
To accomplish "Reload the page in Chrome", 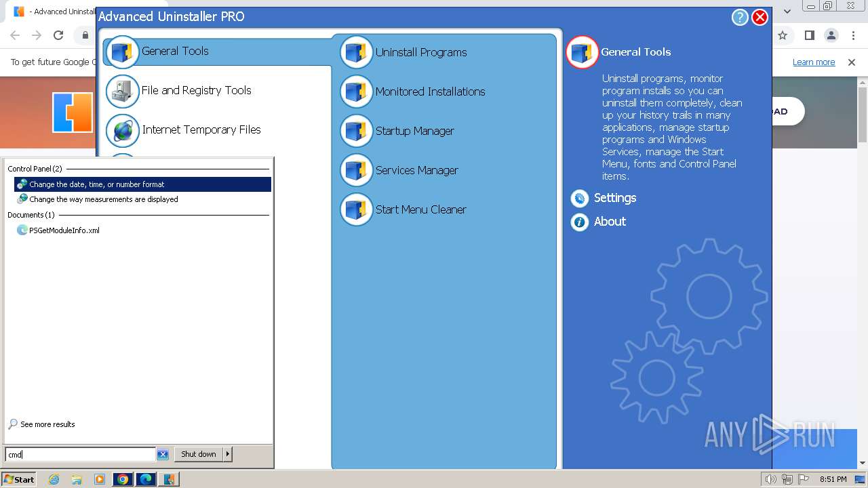I will [58, 35].
